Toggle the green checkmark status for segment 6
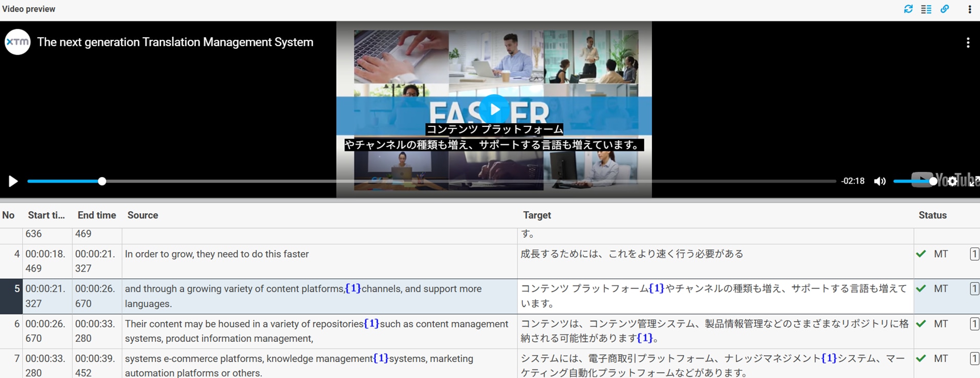 pos(921,324)
